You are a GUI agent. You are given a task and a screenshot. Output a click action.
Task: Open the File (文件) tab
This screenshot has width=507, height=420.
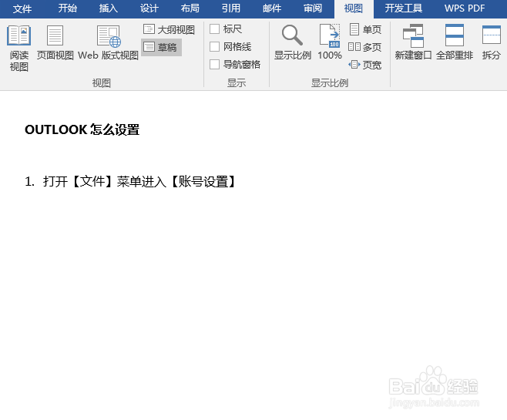point(22,8)
